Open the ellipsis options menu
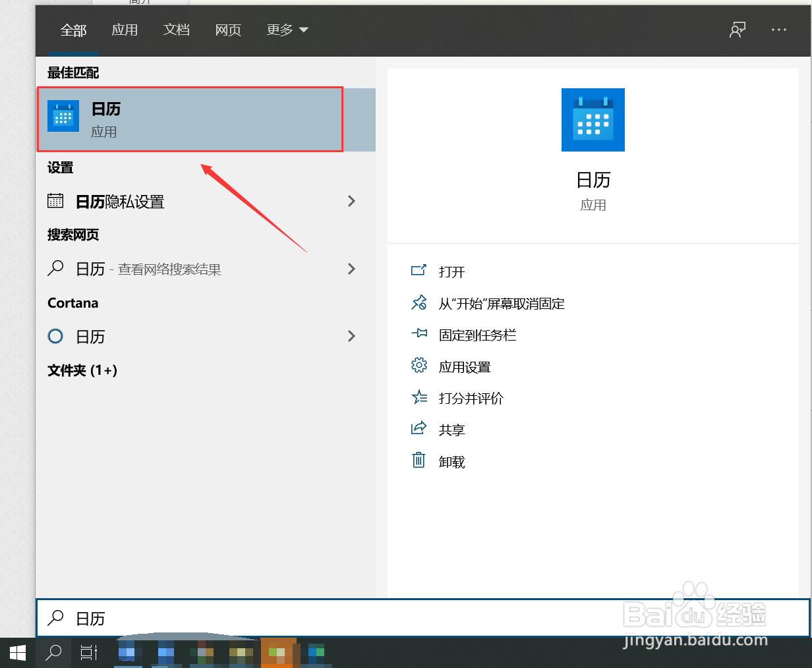Viewport: 812px width, 668px height. coord(779,30)
